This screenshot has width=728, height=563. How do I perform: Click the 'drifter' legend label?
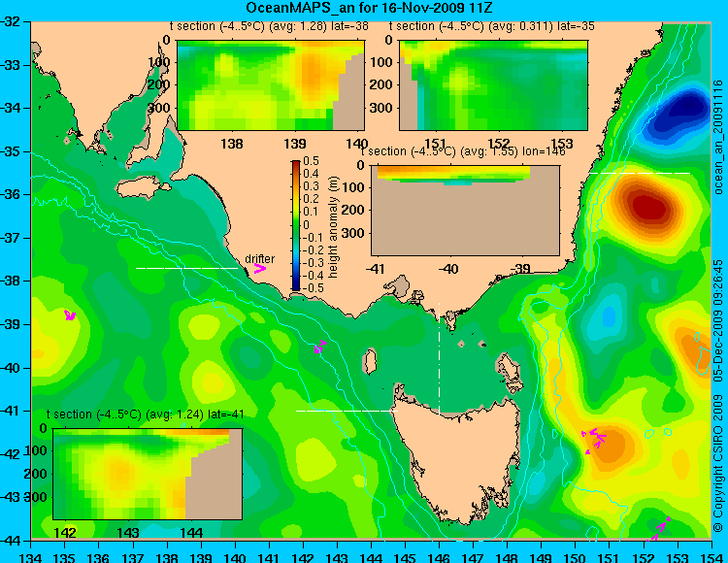(259, 259)
